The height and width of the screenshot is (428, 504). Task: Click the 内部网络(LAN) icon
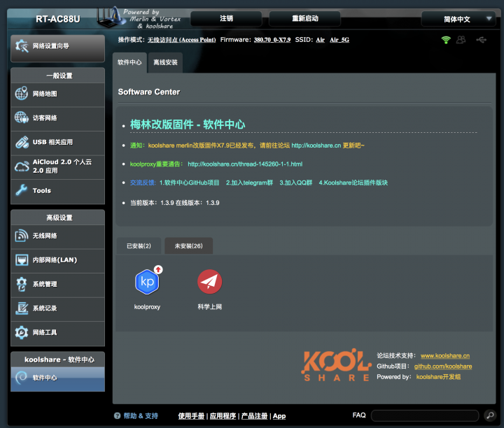pyautogui.click(x=22, y=259)
